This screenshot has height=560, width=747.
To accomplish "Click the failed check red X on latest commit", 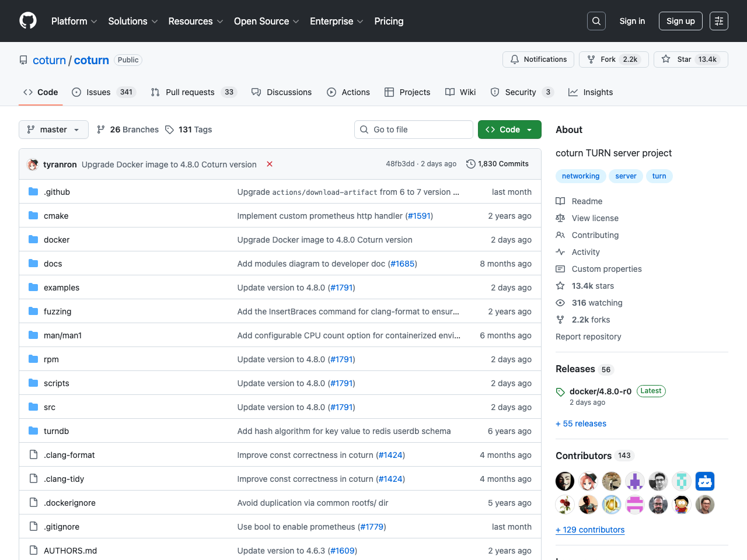I will 269,164.
